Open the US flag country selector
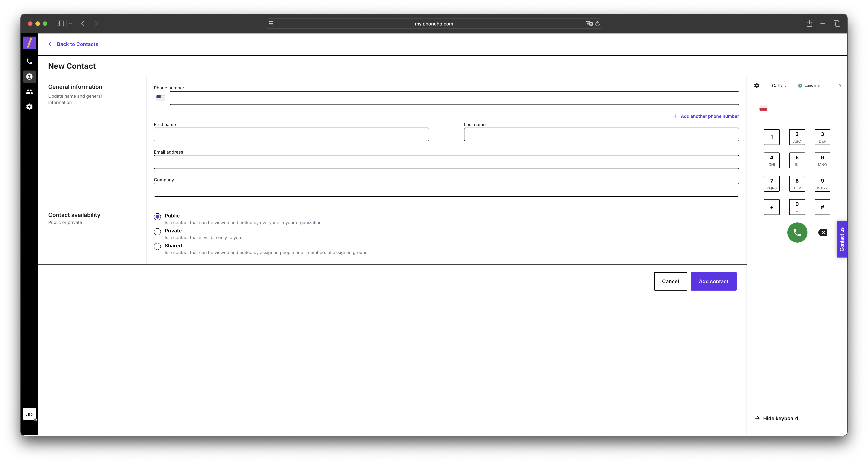 [160, 98]
